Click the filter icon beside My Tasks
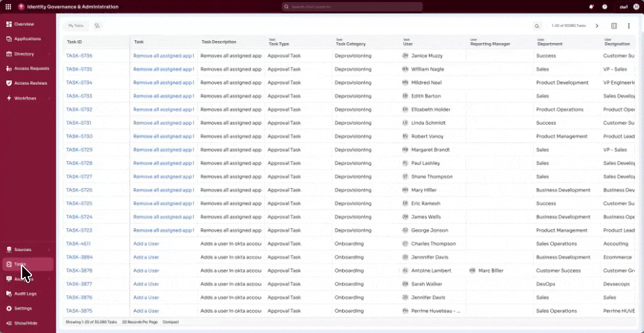 coord(97,26)
